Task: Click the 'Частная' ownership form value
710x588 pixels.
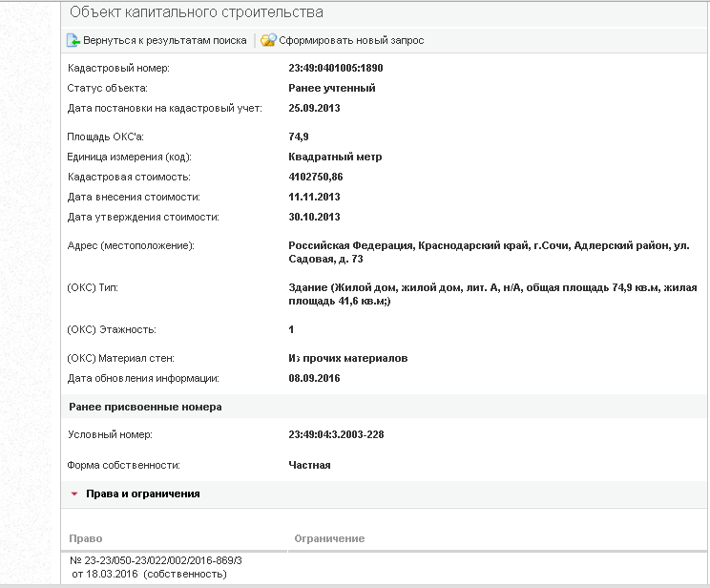Action: tap(309, 465)
